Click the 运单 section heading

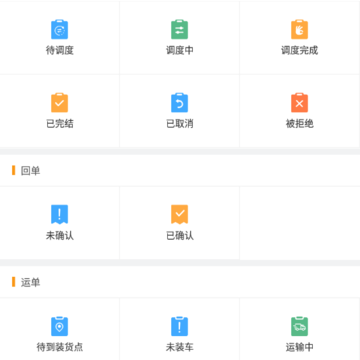[x=30, y=282]
